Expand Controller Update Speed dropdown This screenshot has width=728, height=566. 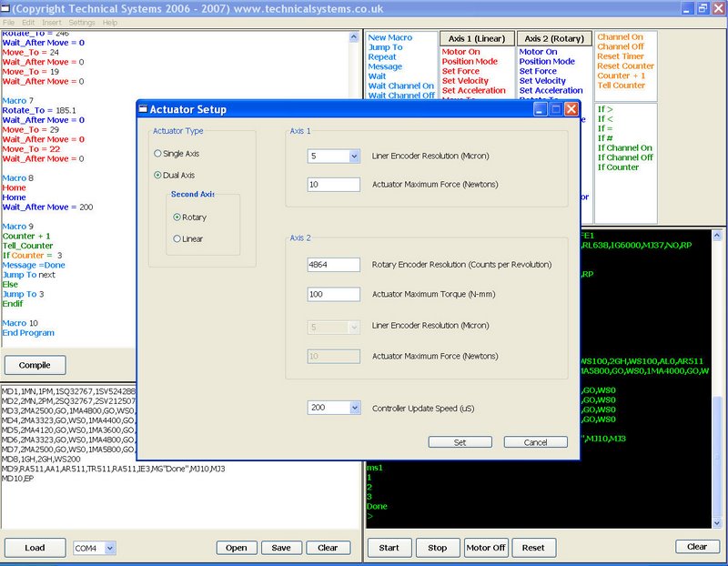click(354, 409)
